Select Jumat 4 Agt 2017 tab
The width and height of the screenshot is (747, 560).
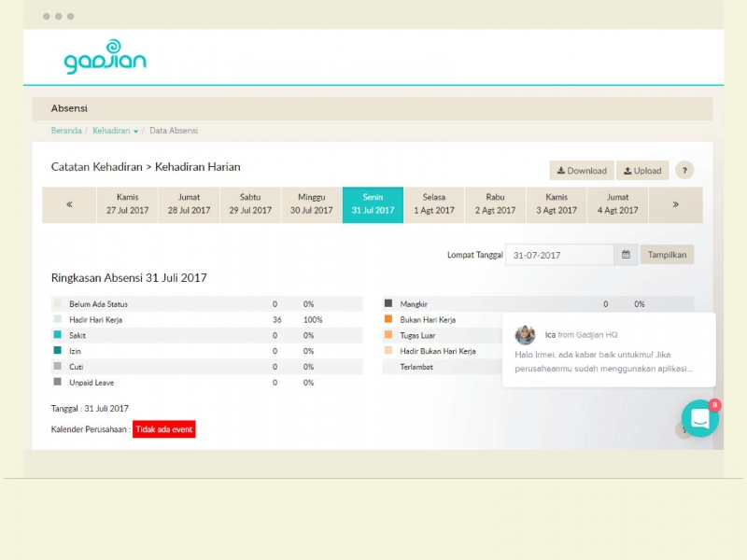(617, 204)
